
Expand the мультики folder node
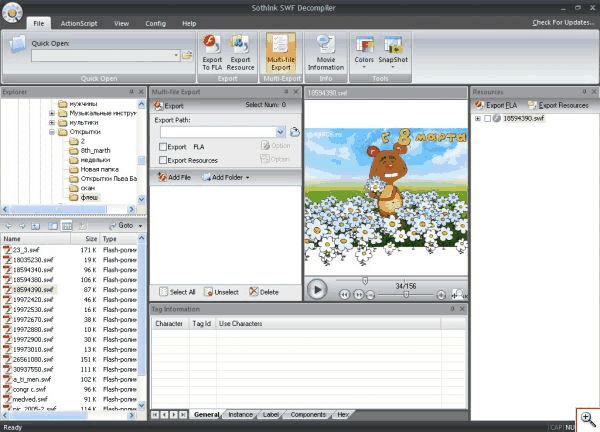tap(52, 122)
